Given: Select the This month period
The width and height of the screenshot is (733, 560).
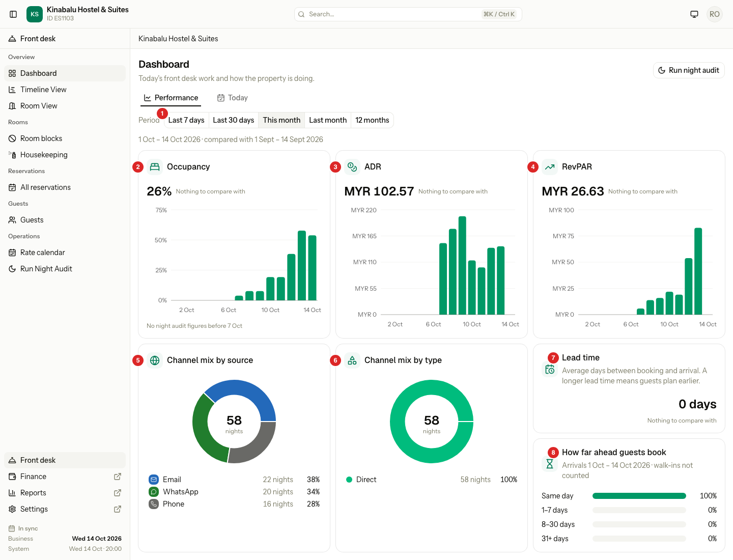Looking at the screenshot, I should (x=281, y=120).
